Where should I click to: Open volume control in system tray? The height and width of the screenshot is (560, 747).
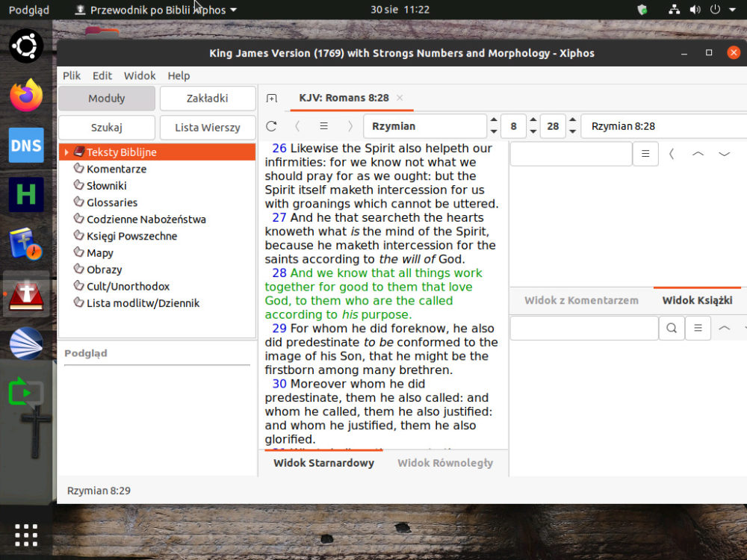click(695, 10)
